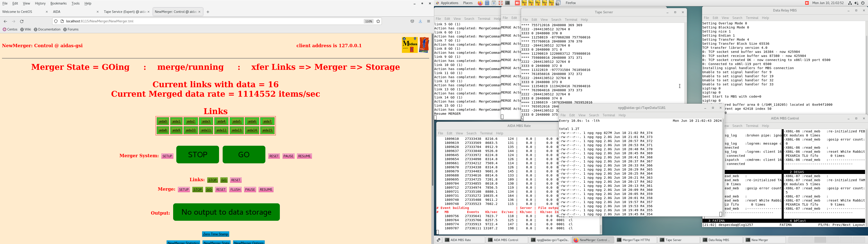
Task: Click the Firefox launcher icon in top panel
Action: pyautogui.click(x=480, y=3)
